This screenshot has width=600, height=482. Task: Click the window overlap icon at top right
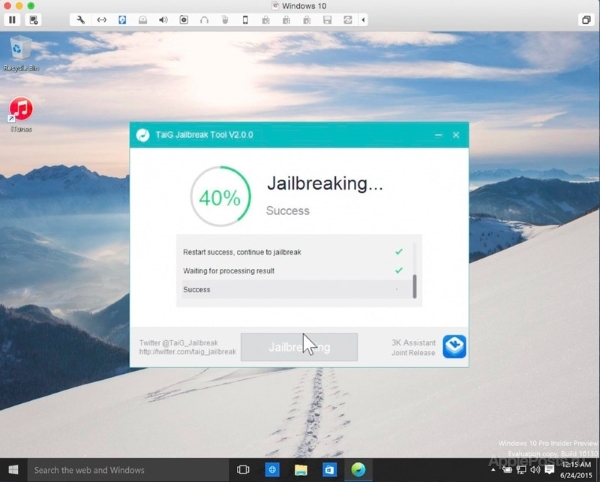pos(586,20)
